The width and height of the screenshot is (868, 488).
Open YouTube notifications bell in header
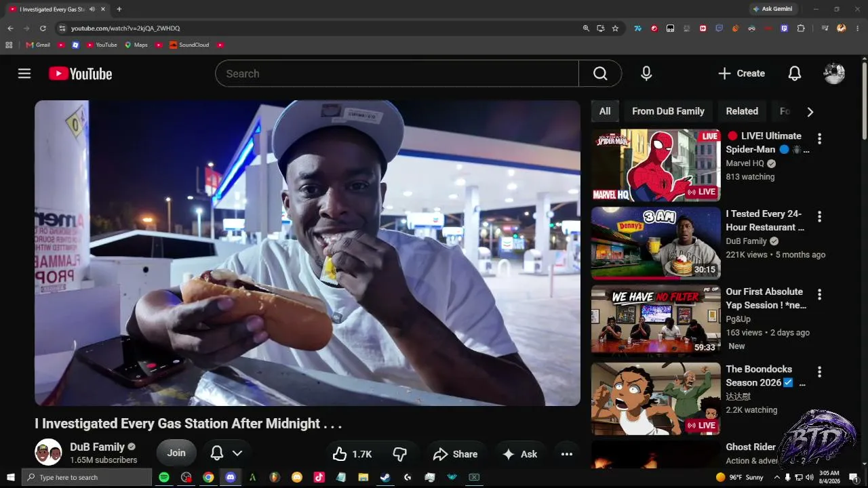point(795,73)
